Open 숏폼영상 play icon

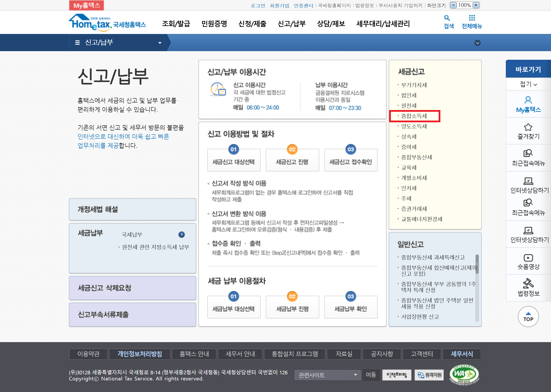[x=528, y=258]
